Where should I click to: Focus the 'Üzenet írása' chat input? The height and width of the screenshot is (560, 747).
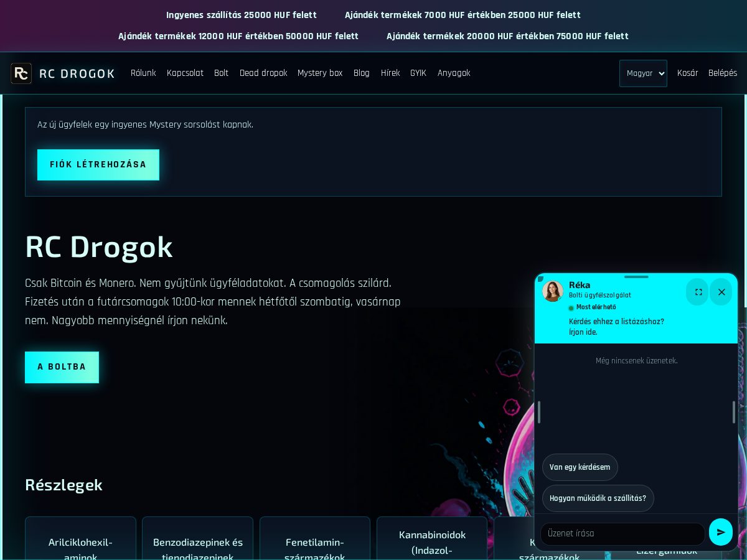pos(622,534)
